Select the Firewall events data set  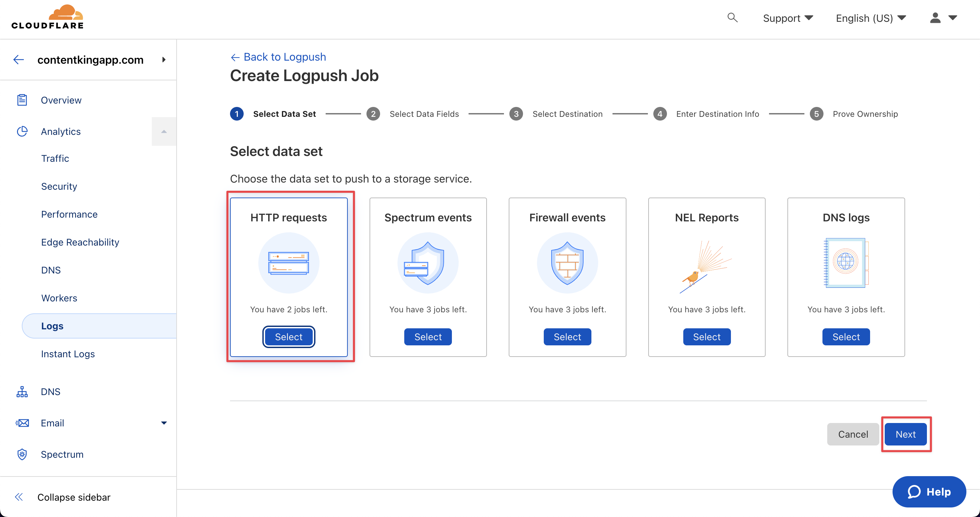pos(567,337)
